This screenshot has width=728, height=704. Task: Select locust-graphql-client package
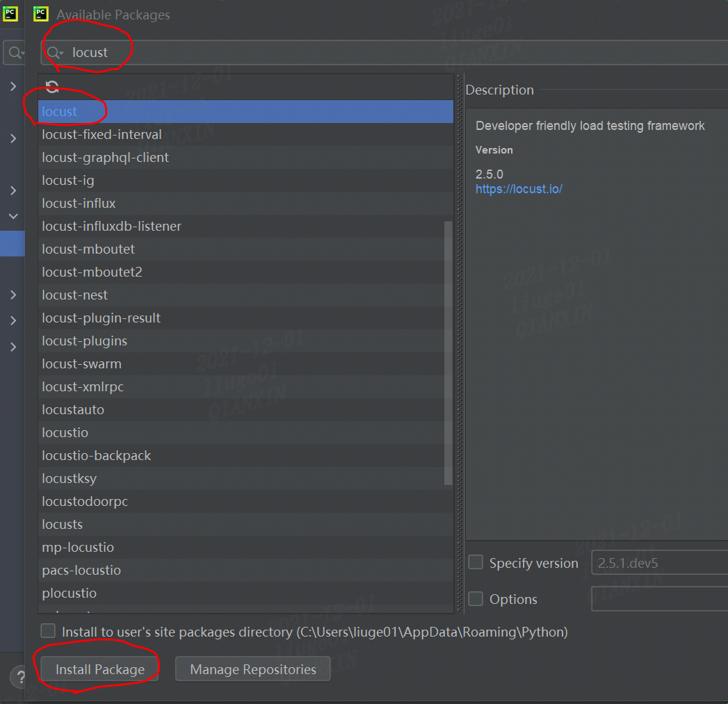coord(245,157)
